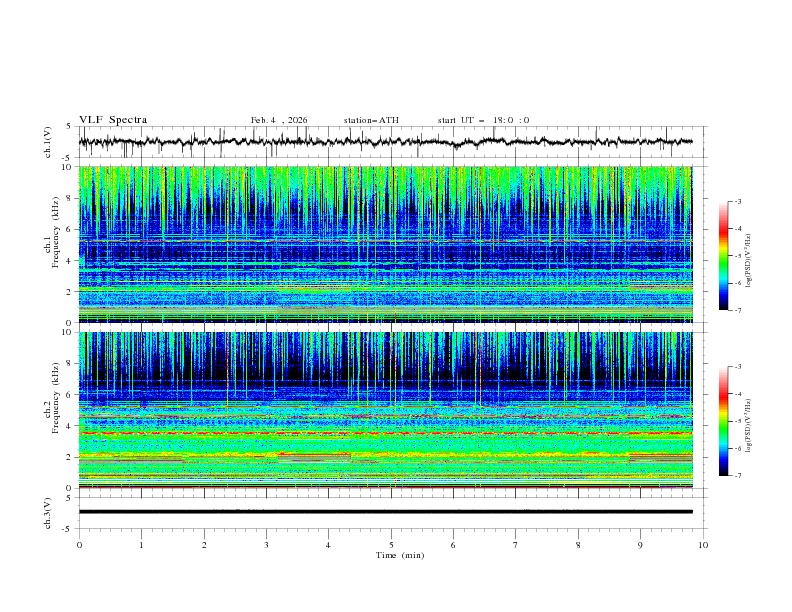
Task: Select the date text "Feb. 4 , 2026"
Action: [x=279, y=120]
